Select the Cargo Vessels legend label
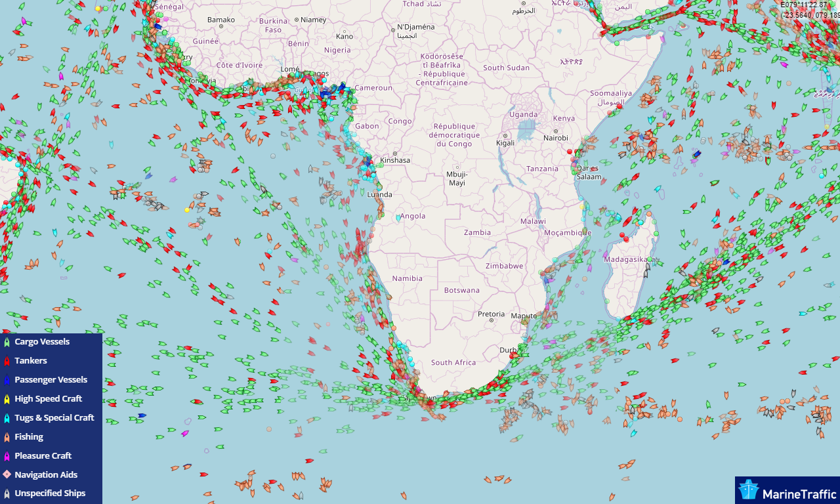The width and height of the screenshot is (840, 504). click(42, 341)
